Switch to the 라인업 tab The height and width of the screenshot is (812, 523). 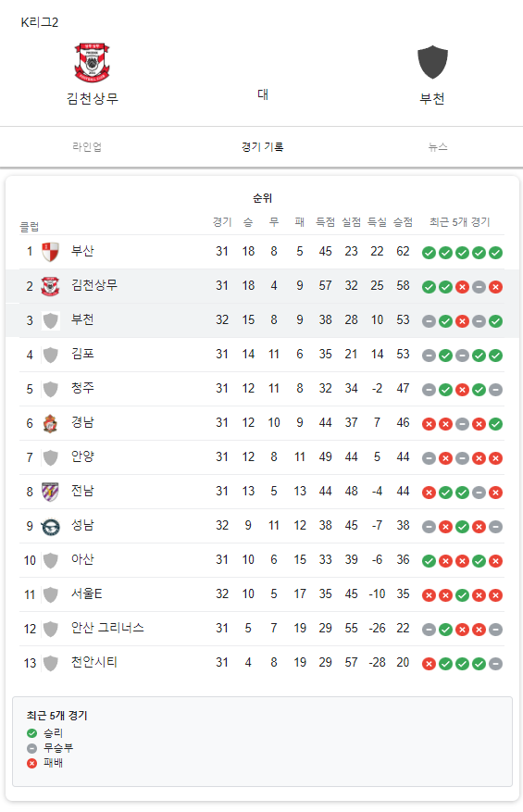pyautogui.click(x=87, y=146)
